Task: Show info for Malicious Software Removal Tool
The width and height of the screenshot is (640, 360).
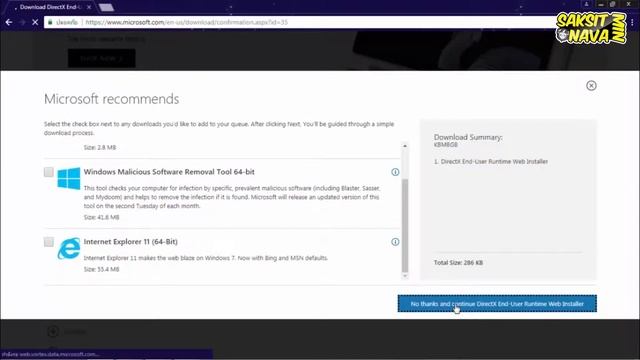Action: (395, 172)
